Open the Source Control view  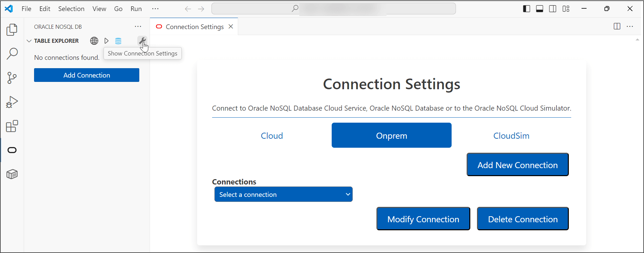tap(12, 78)
